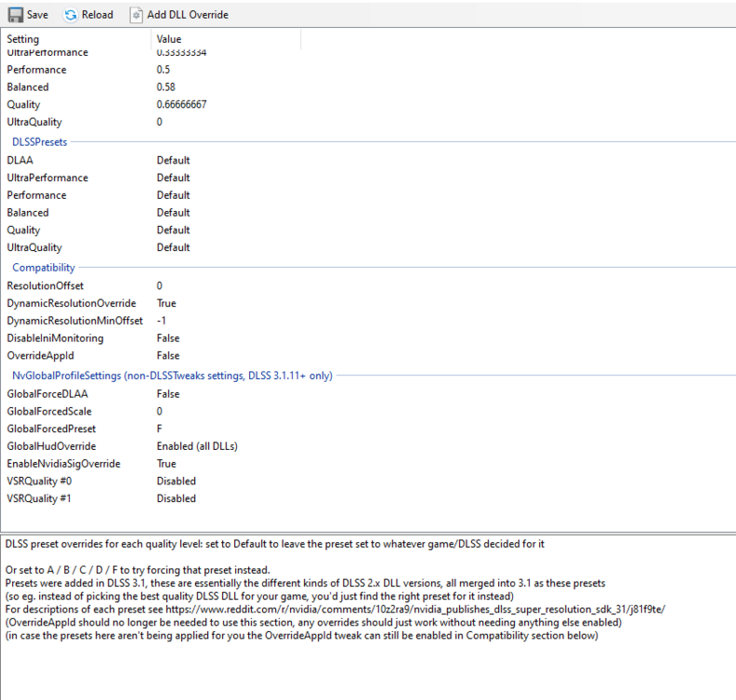Click the Reload button label

pos(97,15)
